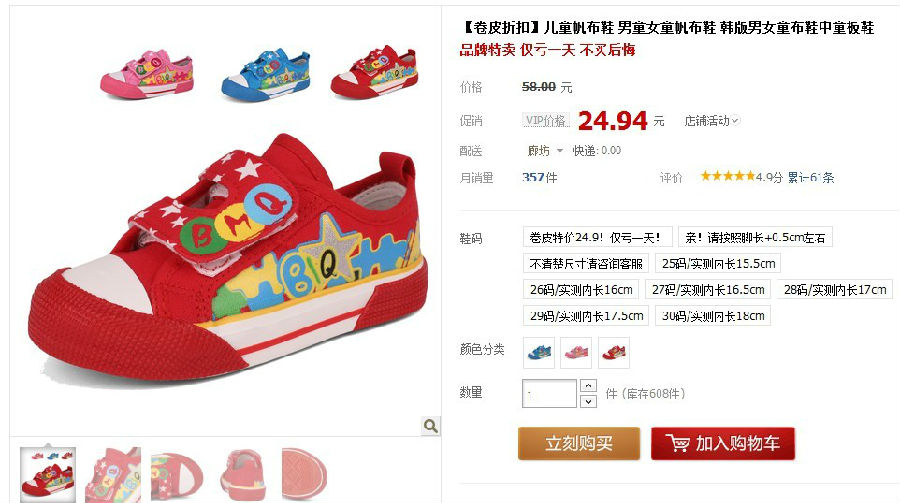The image size is (900, 503).
Task: Click the 立刻购买 buy now button
Action: tap(579, 443)
